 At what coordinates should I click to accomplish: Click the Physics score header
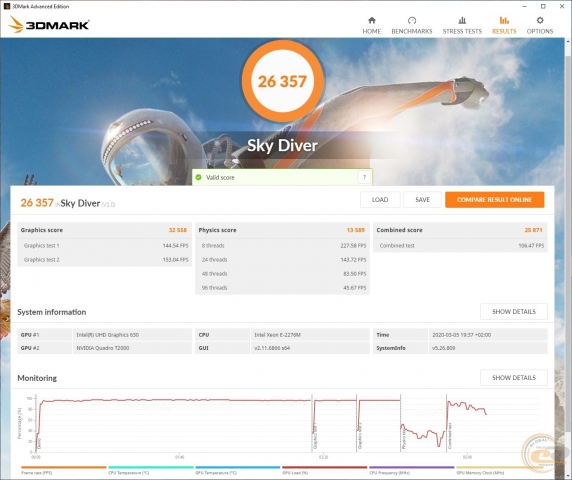click(282, 230)
